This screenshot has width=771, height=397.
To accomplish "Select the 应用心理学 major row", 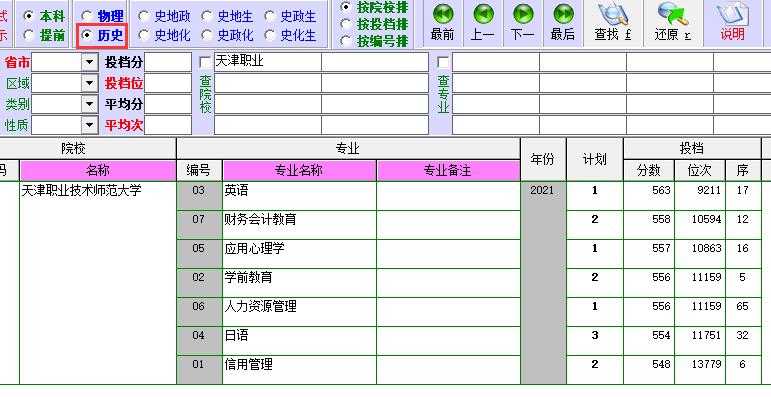I will tap(299, 254).
